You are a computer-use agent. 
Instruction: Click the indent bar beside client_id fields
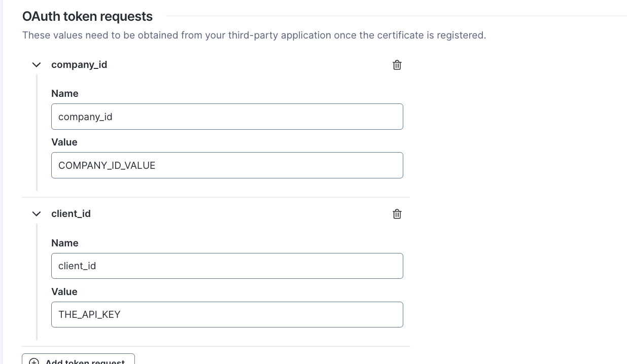[x=37, y=282]
